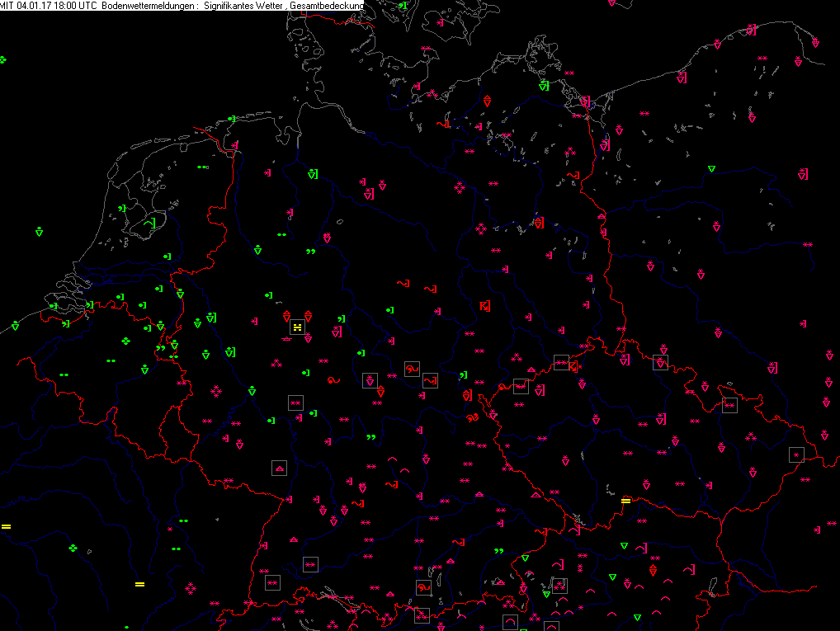The width and height of the screenshot is (840, 631).
Task: Select the yellow fog symbol inside gray box
Action: pos(297,327)
